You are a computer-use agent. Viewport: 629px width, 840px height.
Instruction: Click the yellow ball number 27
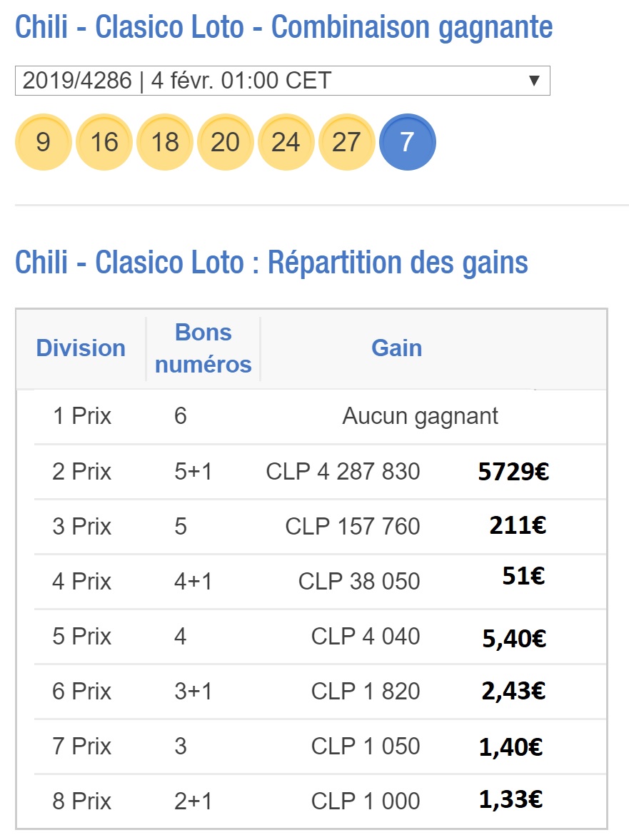347,142
